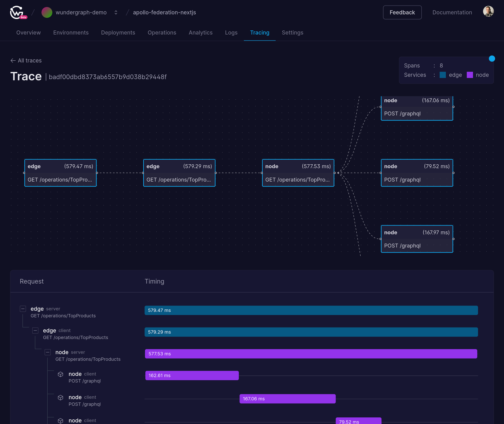Click the back arrow beside All traces
The height and width of the screenshot is (424, 504).
tap(13, 60)
